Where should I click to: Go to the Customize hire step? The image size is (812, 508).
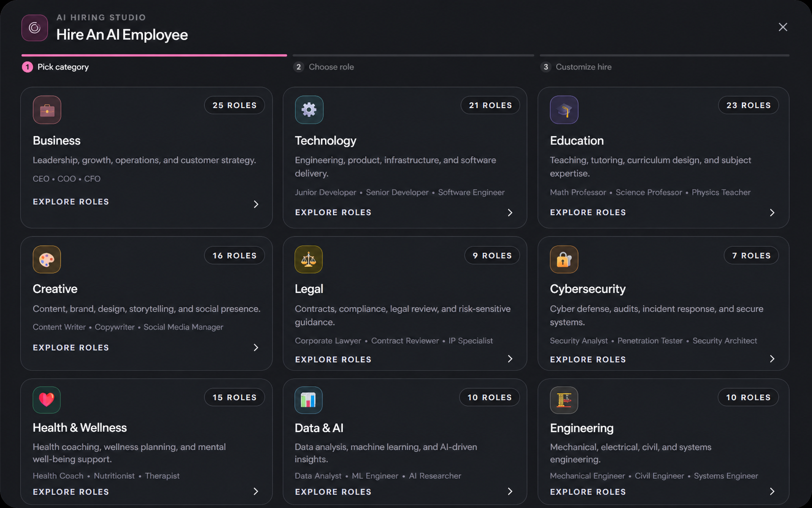(x=576, y=67)
